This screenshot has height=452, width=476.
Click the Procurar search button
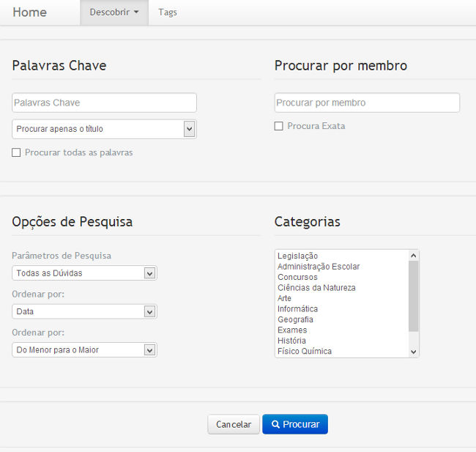[294, 424]
